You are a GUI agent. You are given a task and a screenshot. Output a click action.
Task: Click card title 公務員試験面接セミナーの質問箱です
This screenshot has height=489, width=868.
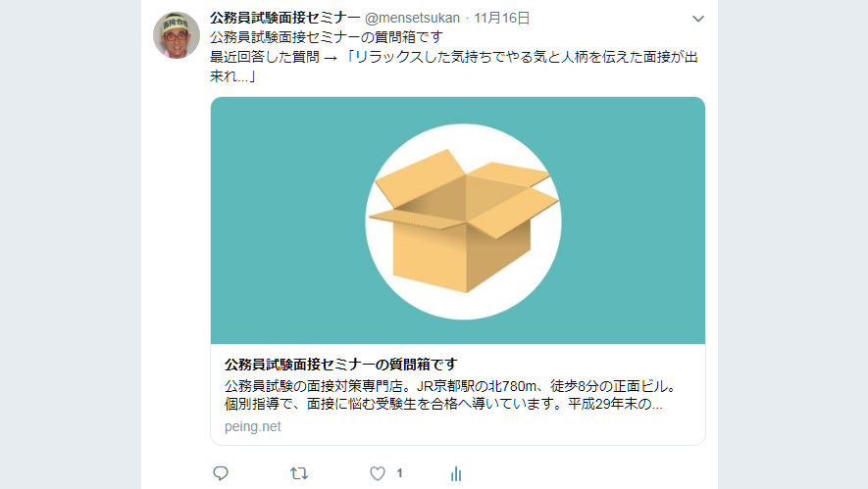[x=341, y=365]
